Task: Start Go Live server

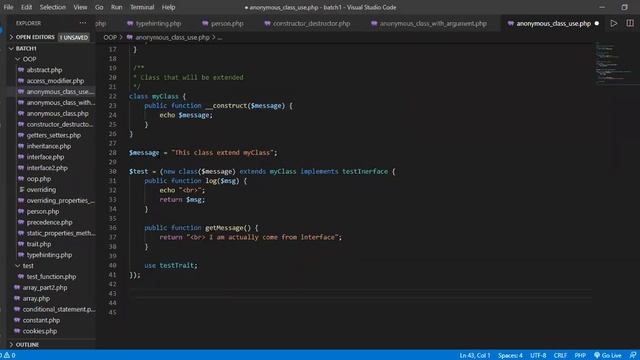Action: [607, 355]
